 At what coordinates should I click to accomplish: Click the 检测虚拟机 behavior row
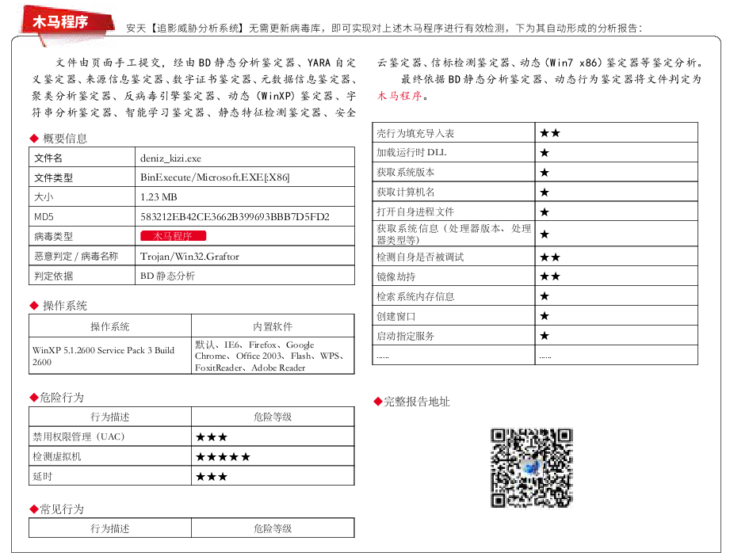click(x=191, y=456)
